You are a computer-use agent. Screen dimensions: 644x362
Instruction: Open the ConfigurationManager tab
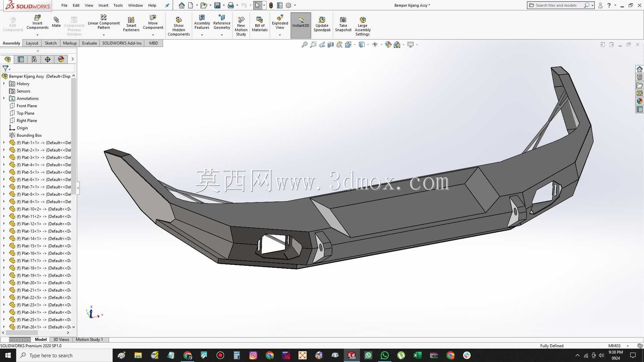(x=34, y=59)
